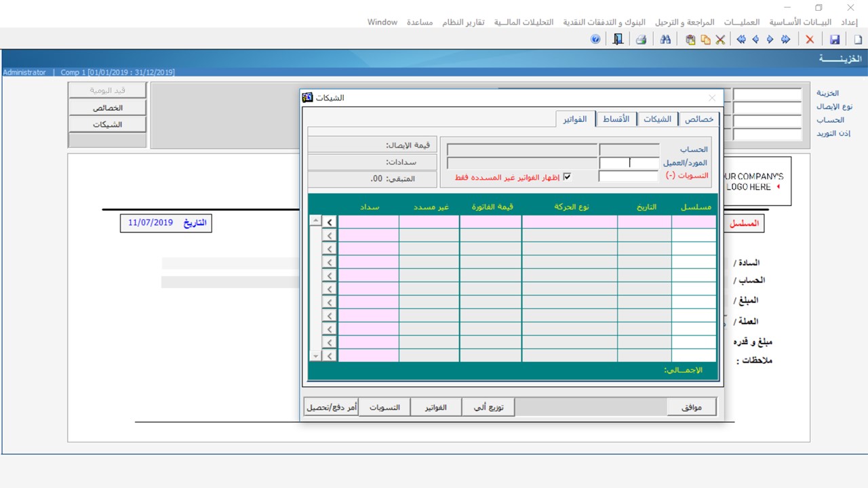Click the exit door icon

click(617, 40)
